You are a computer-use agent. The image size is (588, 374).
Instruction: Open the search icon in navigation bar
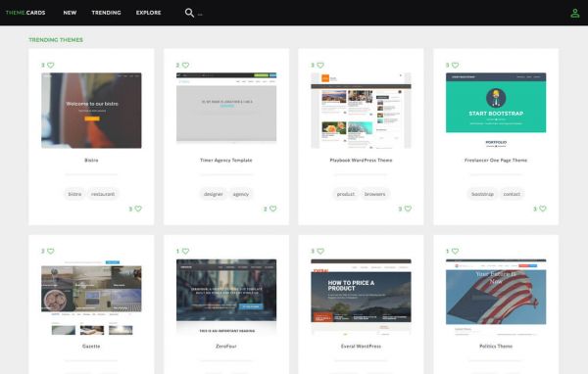(189, 13)
